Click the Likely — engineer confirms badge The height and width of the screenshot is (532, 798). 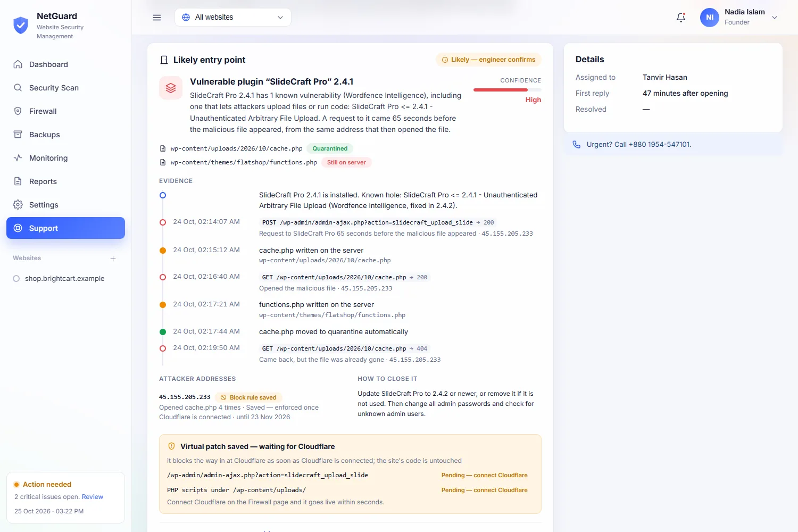pos(488,60)
